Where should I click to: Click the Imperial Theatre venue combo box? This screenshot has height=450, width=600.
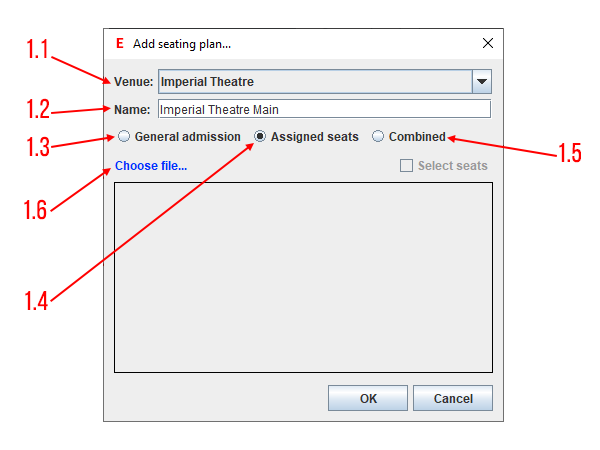coord(325,82)
